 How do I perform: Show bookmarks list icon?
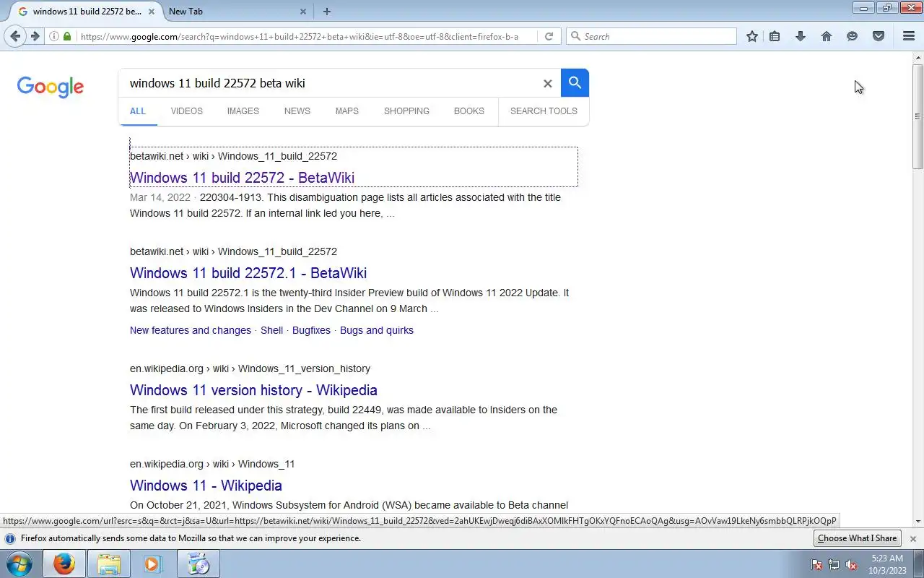775,36
